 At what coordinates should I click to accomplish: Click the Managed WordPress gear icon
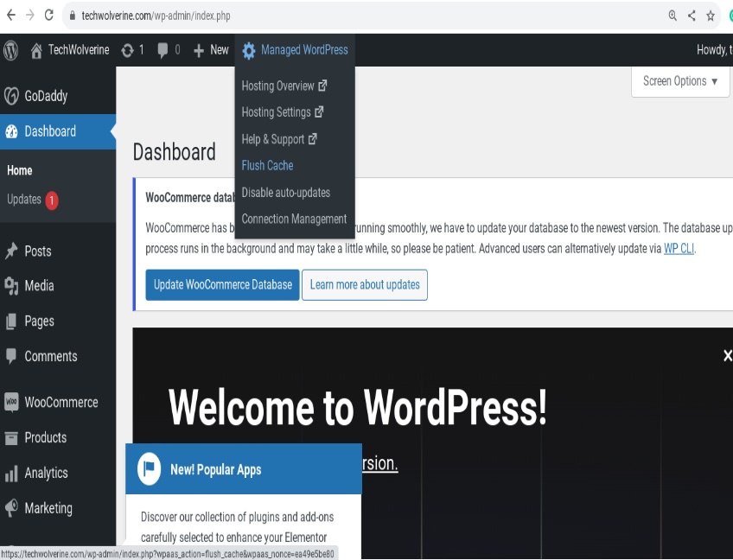(249, 50)
